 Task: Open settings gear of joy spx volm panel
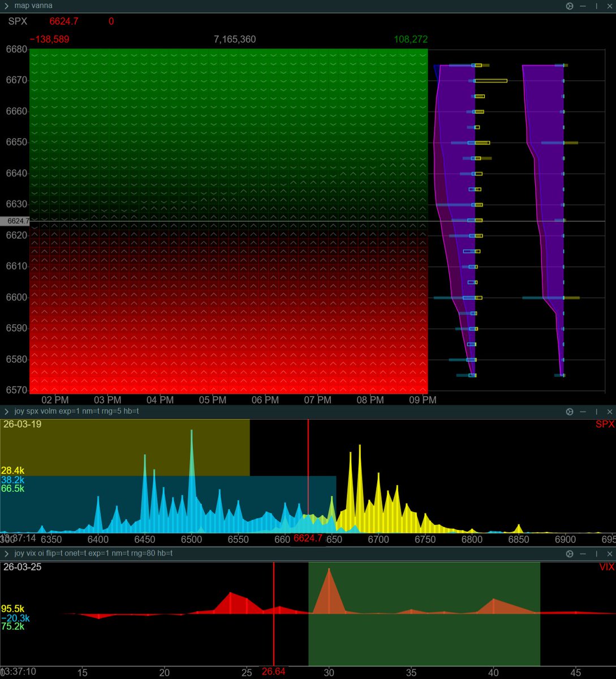click(x=570, y=412)
